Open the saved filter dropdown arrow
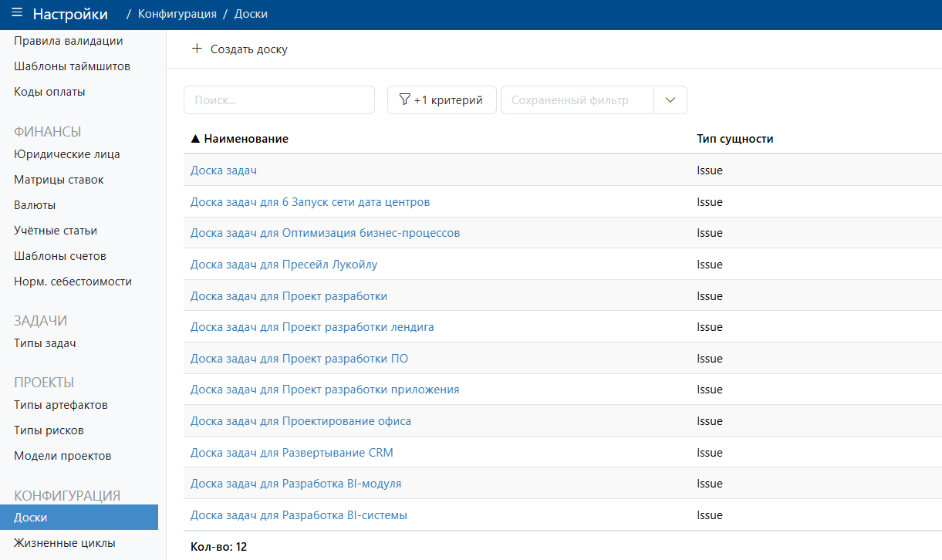The height and width of the screenshot is (560, 942). click(x=670, y=100)
